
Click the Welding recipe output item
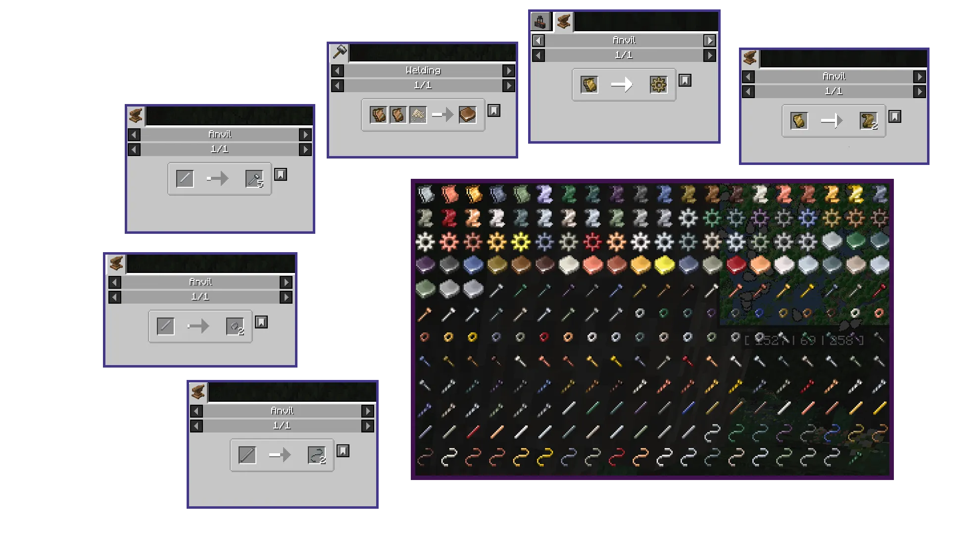coord(467,115)
